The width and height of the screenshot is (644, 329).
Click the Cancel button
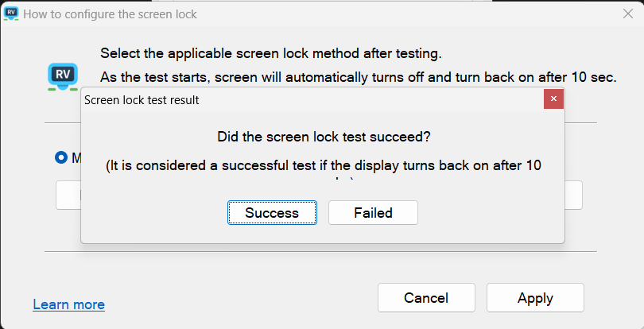tap(426, 298)
